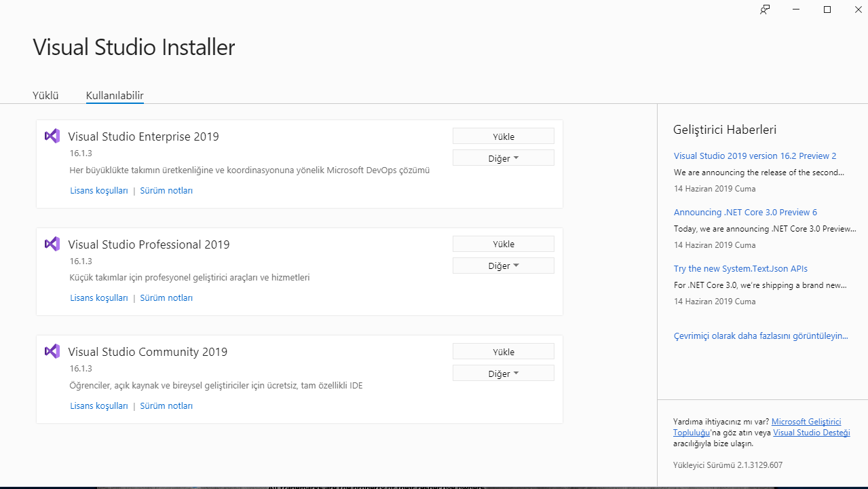Image resolution: width=868 pixels, height=489 pixels.
Task: Expand Diğer dropdown for Professional 2019
Action: click(504, 266)
